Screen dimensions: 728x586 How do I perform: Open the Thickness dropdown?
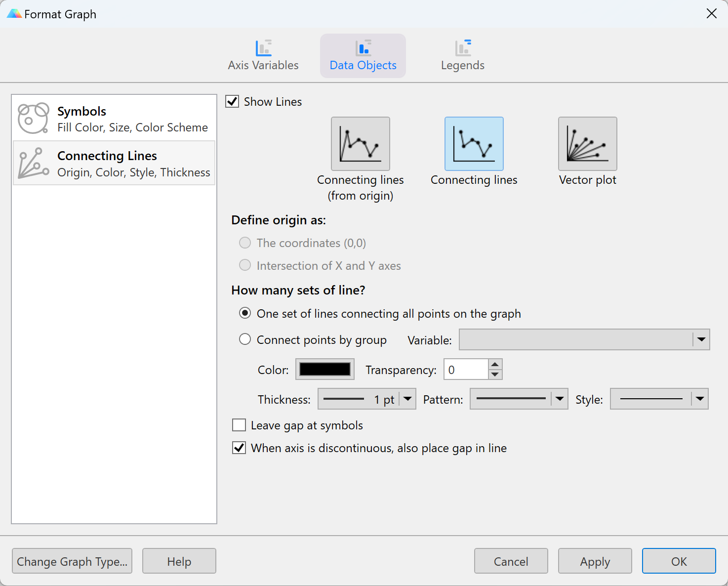pyautogui.click(x=407, y=399)
